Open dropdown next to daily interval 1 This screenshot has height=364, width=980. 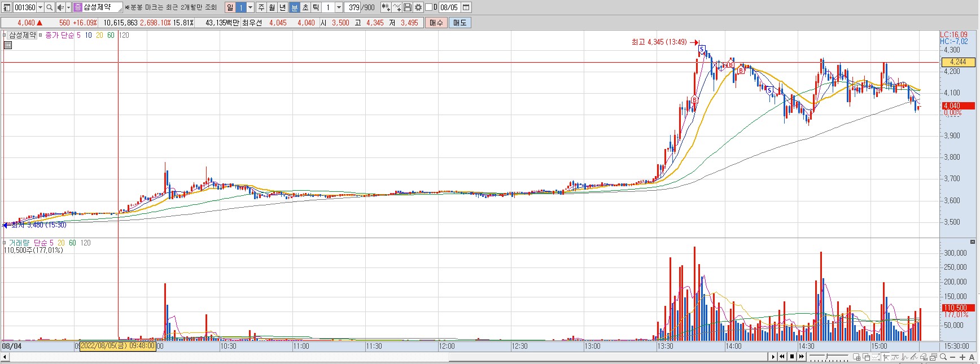[250, 7]
